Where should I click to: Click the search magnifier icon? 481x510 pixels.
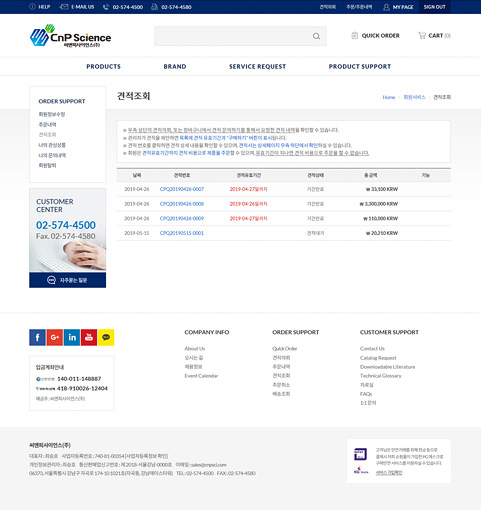coord(316,36)
